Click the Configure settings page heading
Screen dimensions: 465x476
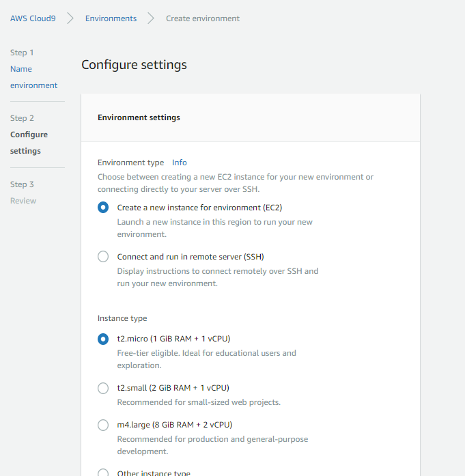coord(134,65)
